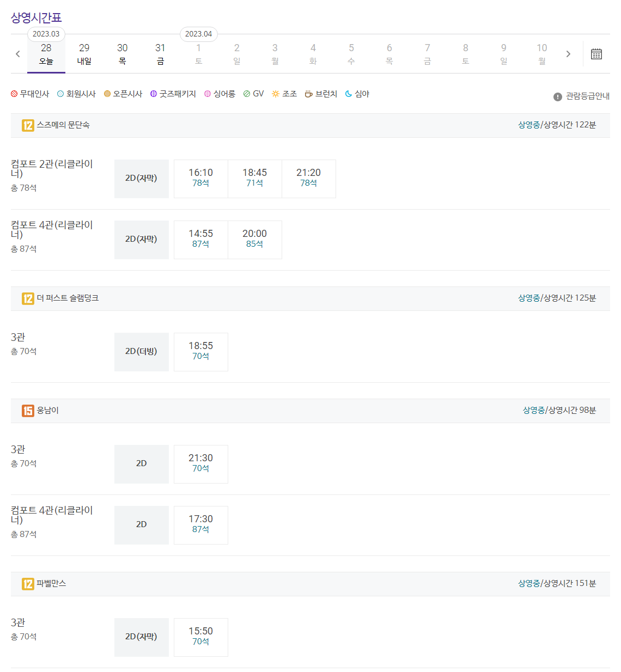Click the 12 rating badge for 스즈메의 문단속
Image resolution: width=621 pixels, height=672 pixels.
coord(28,125)
